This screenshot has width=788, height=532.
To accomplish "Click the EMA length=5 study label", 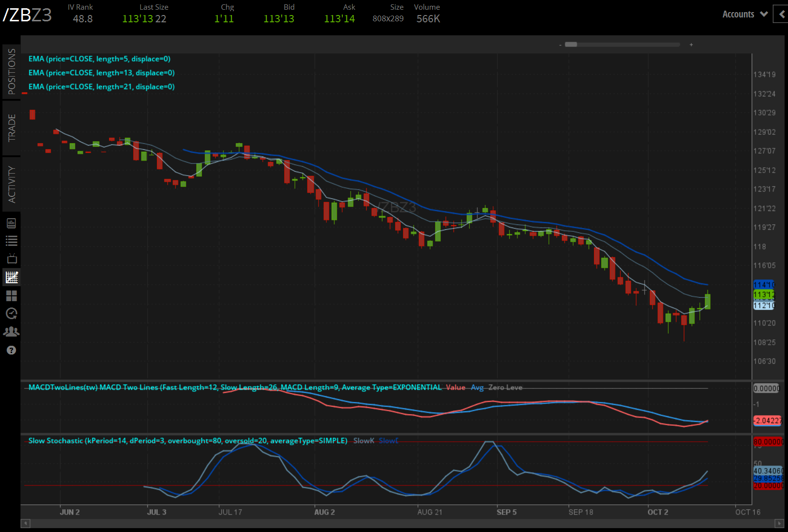I will pos(99,59).
